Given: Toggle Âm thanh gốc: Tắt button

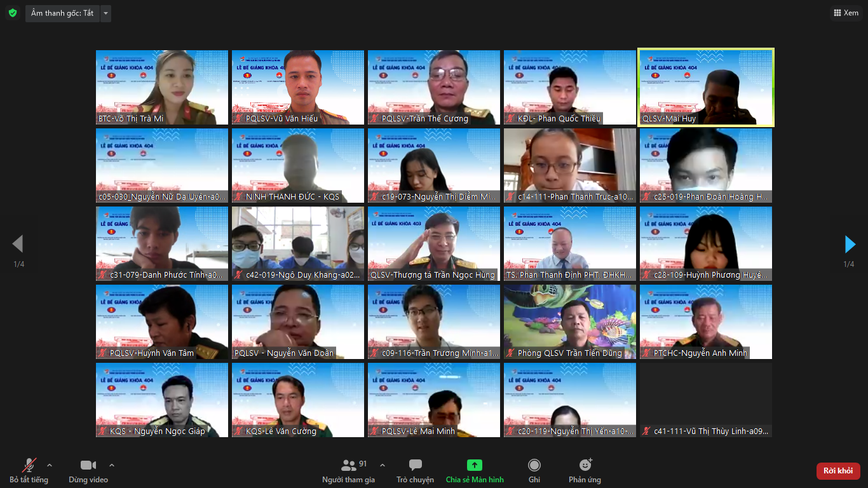Looking at the screenshot, I should (62, 13).
